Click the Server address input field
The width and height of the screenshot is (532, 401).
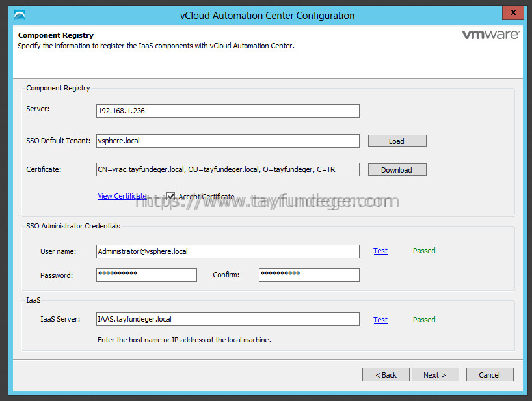[x=228, y=111]
